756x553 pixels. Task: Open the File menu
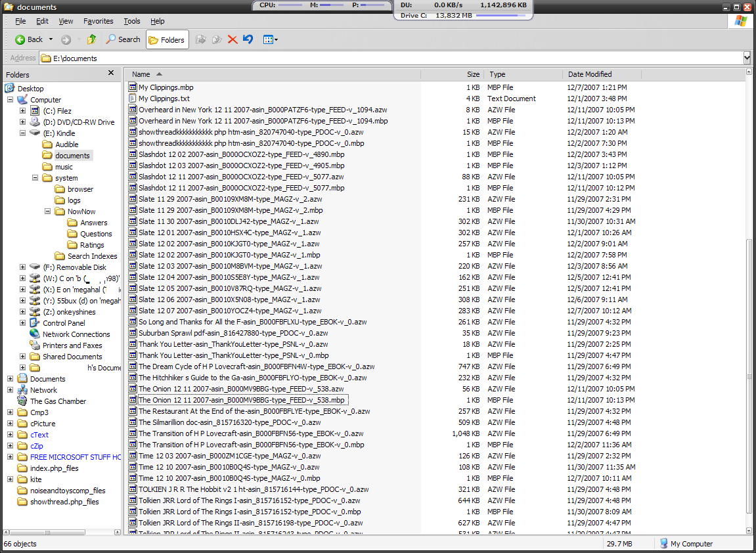pos(20,21)
